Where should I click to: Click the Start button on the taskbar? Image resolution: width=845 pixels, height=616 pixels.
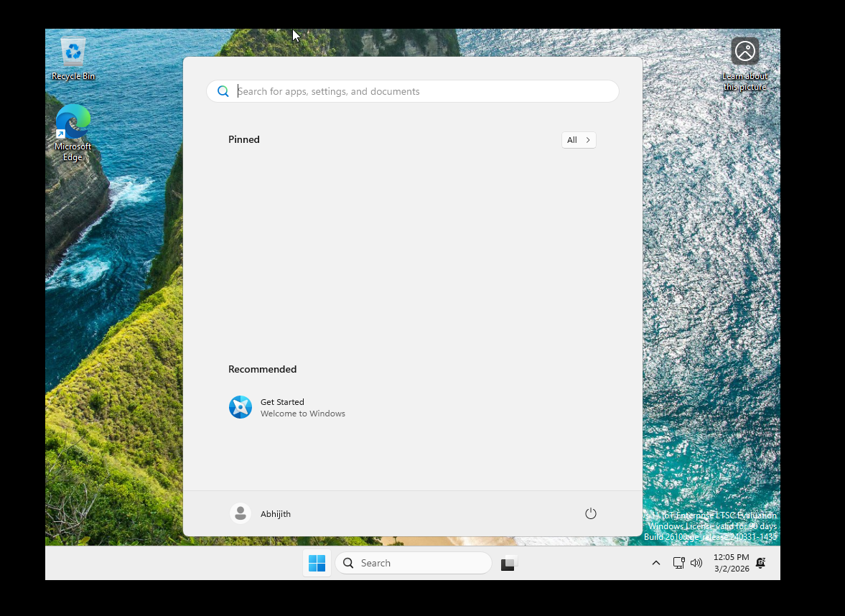click(x=317, y=563)
